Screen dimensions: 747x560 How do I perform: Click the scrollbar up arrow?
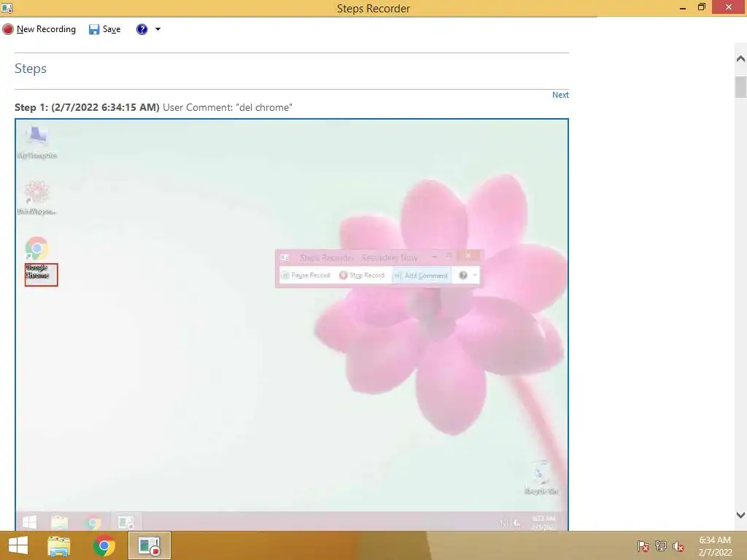point(740,59)
